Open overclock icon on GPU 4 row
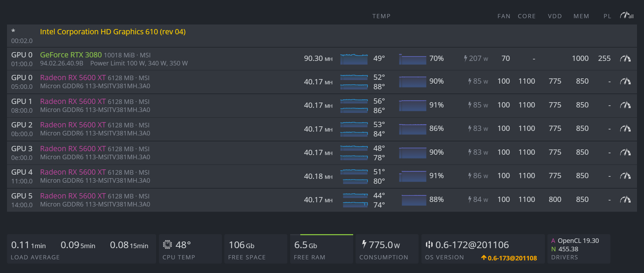 click(x=625, y=176)
